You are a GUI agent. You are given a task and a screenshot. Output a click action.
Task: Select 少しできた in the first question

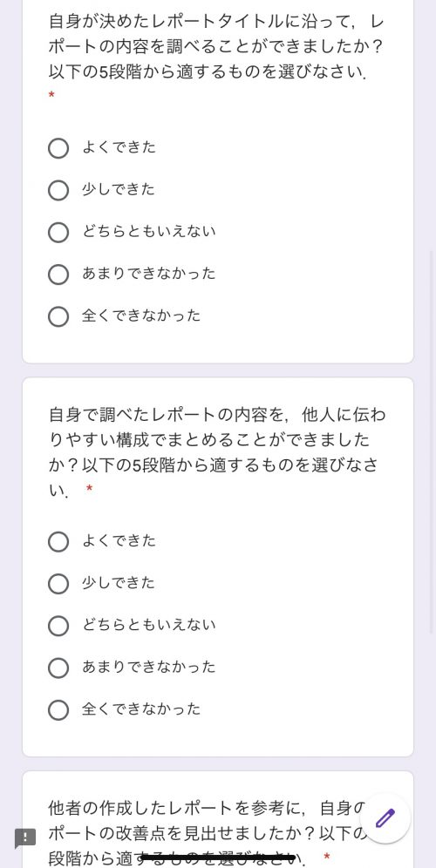58,190
